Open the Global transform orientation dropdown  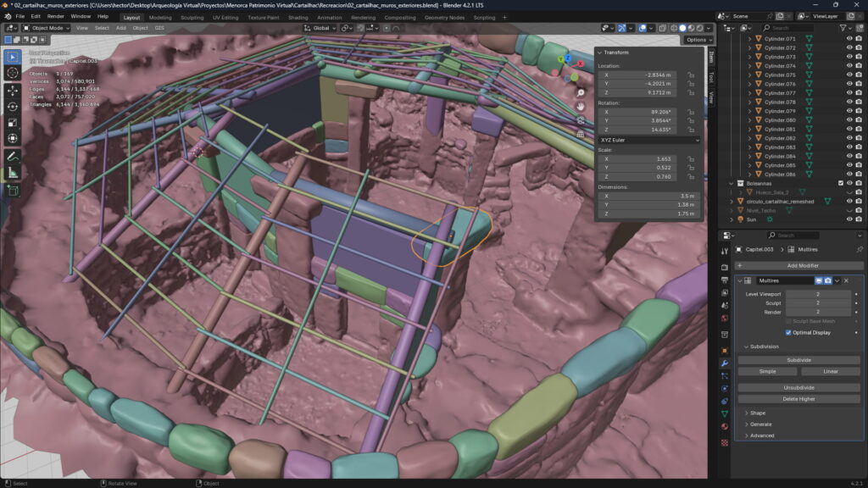pos(320,28)
